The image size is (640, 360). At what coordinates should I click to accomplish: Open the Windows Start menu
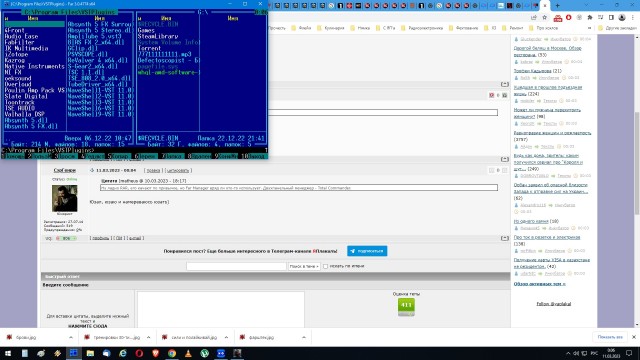click(8, 353)
